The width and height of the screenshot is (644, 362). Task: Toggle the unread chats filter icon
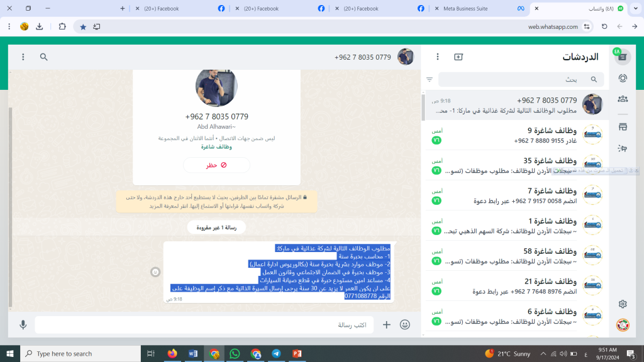(429, 80)
